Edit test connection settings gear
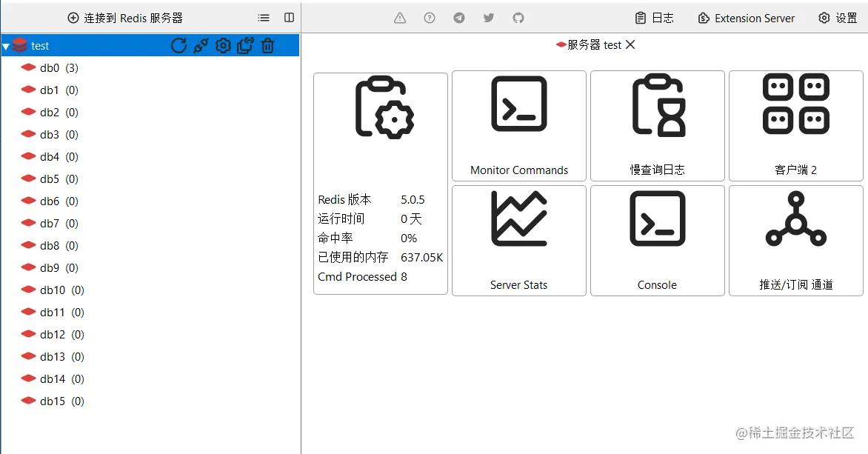Viewport: 868px width, 454px height. pyautogui.click(x=223, y=45)
